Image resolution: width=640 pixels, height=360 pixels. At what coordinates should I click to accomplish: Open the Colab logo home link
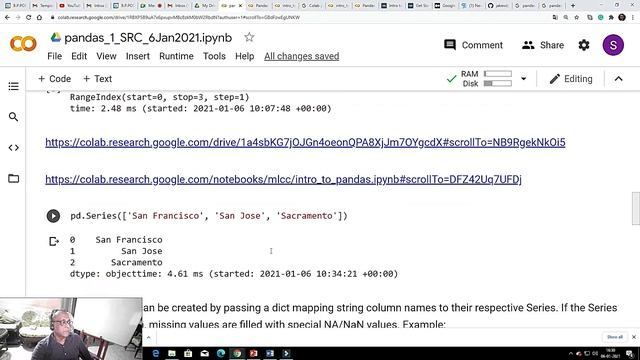(x=23, y=44)
